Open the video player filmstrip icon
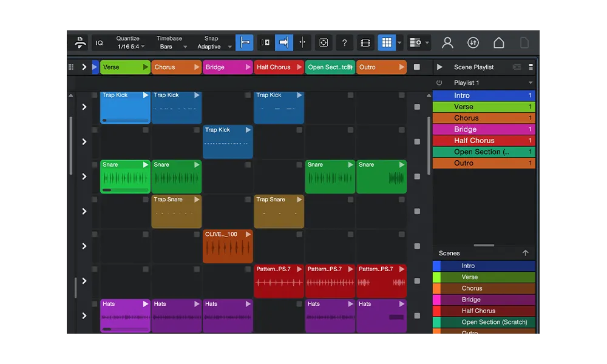The height and width of the screenshot is (364, 607). [x=365, y=42]
